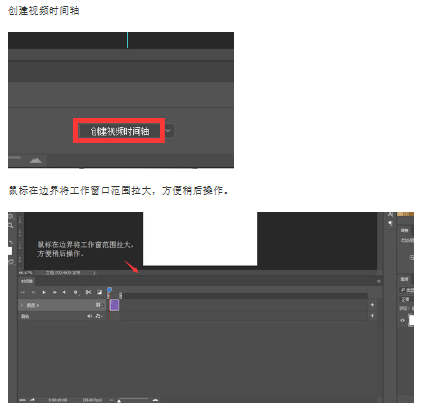The width and height of the screenshot is (436, 411).
Task: Toggle timeline audio playback speaker icon
Action: pyautogui.click(x=64, y=292)
